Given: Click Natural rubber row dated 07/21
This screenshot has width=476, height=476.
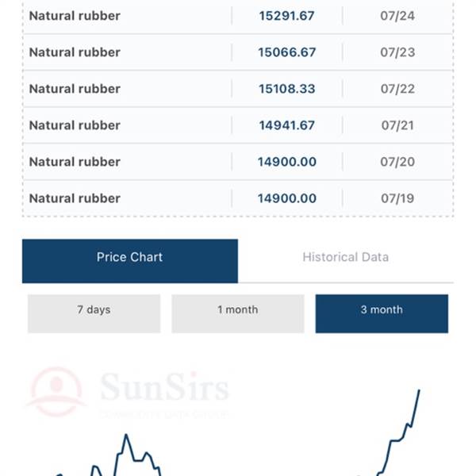Looking at the screenshot, I should click(238, 125).
